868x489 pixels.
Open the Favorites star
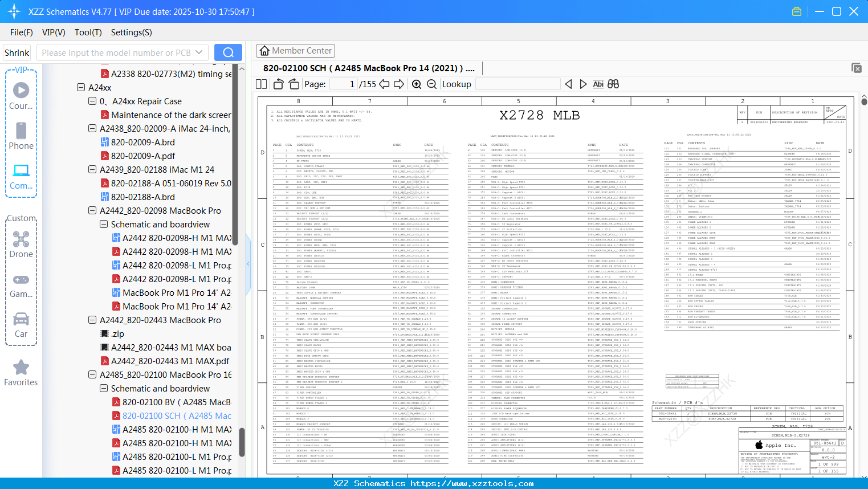(21, 373)
